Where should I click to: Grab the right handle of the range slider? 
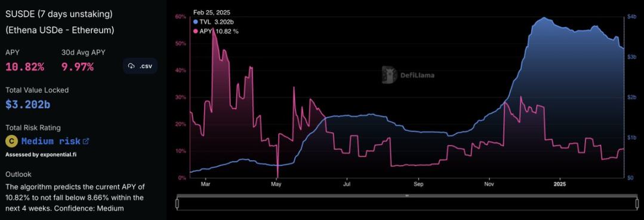pos(637,203)
